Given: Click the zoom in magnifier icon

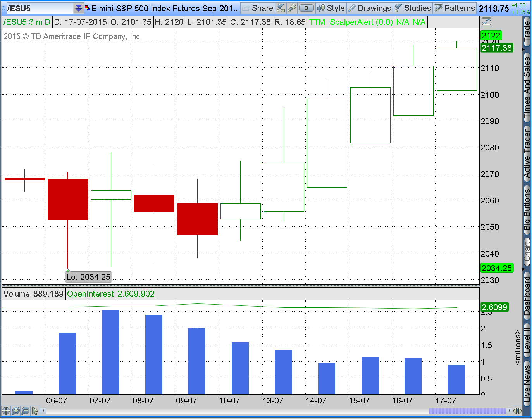Looking at the screenshot, I should (x=15, y=410).
